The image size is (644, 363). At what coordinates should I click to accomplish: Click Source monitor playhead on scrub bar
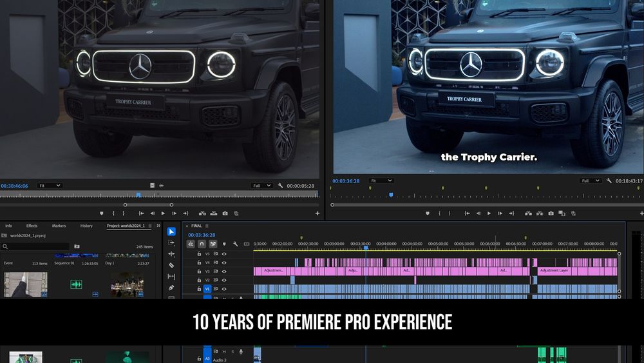click(138, 195)
